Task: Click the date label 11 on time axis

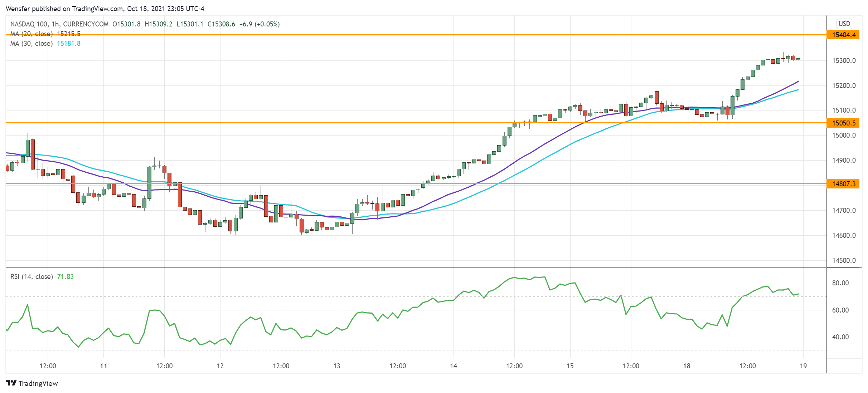Action: click(x=103, y=366)
